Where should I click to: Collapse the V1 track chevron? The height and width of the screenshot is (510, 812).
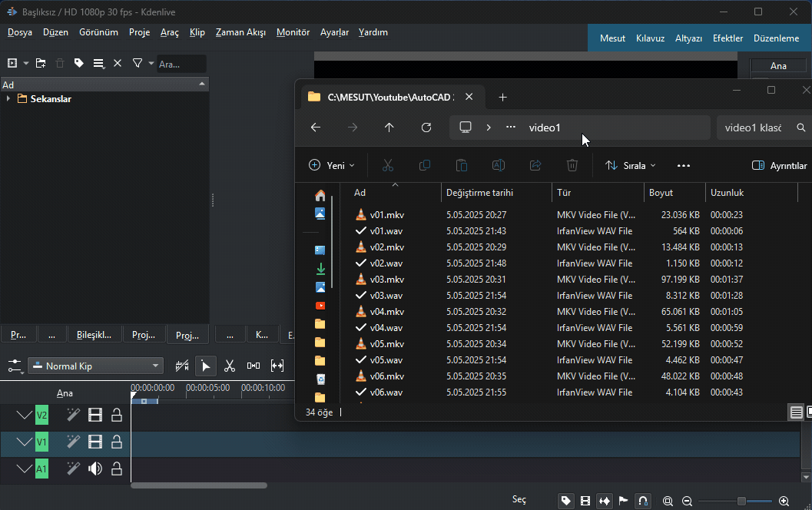click(x=24, y=442)
